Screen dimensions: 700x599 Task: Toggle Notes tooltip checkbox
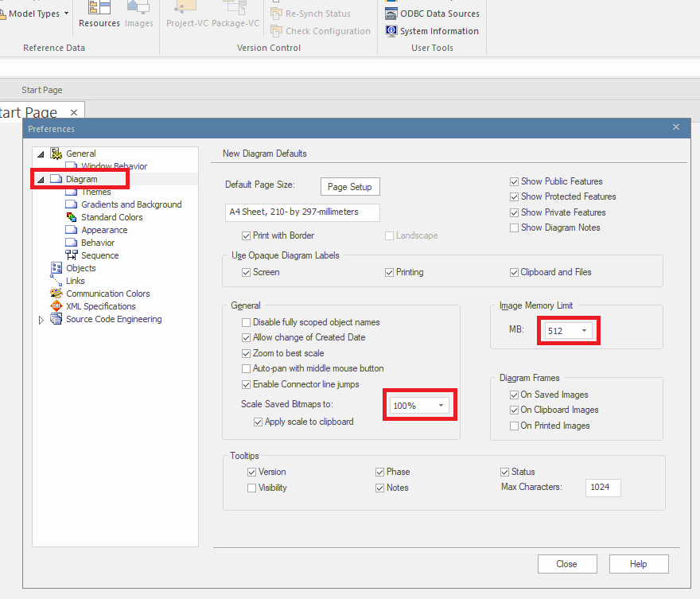[x=380, y=488]
